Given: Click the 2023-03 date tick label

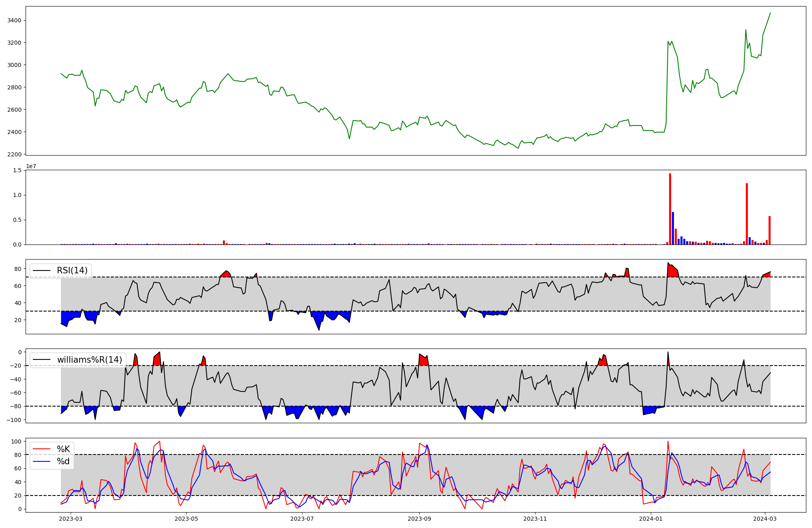Looking at the screenshot, I should pos(71,519).
